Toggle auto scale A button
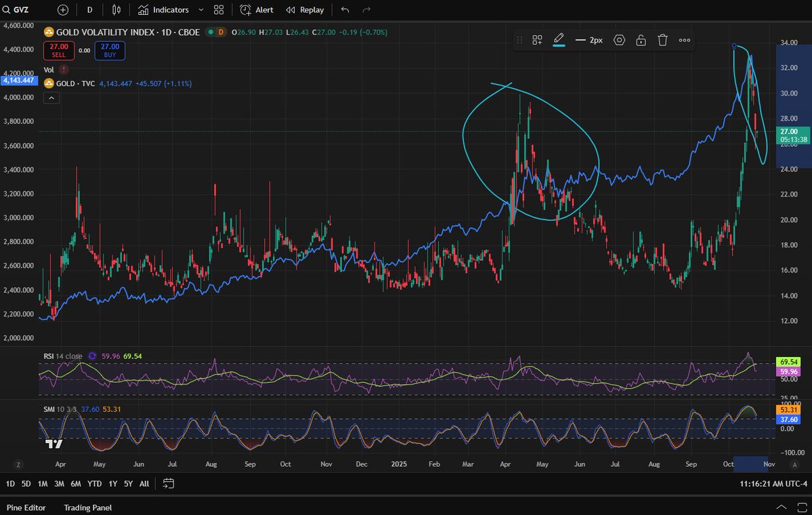 (x=794, y=465)
